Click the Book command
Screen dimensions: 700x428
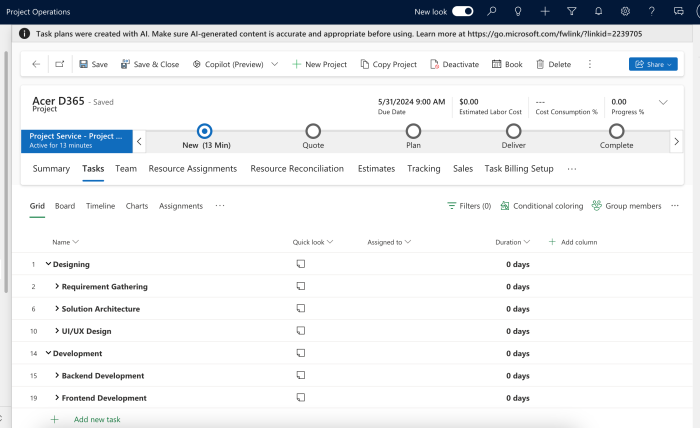point(507,64)
